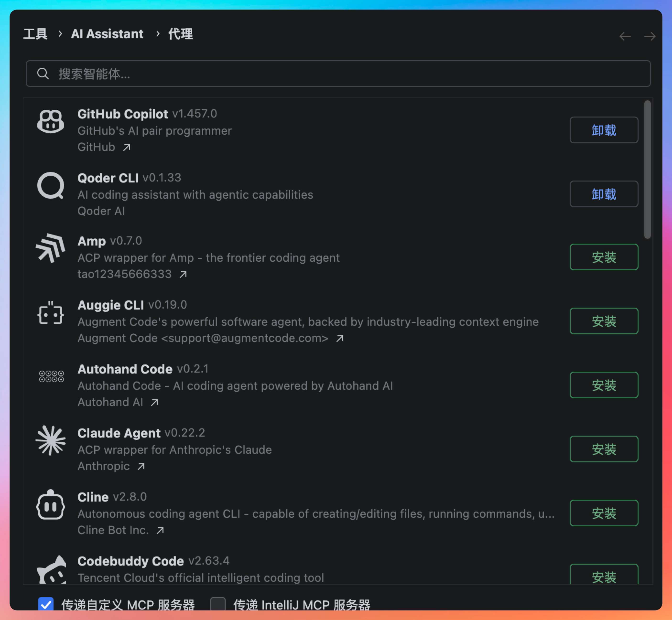Click the Cline robot icon
Image resolution: width=672 pixels, height=620 pixels.
[50, 505]
